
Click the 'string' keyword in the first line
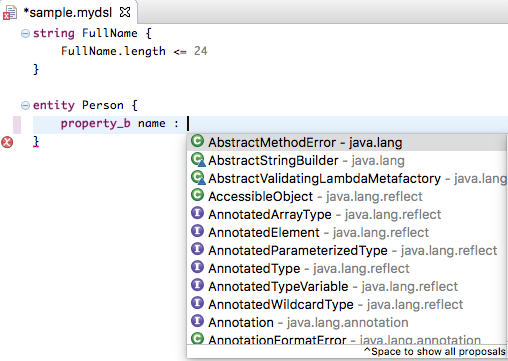54,34
